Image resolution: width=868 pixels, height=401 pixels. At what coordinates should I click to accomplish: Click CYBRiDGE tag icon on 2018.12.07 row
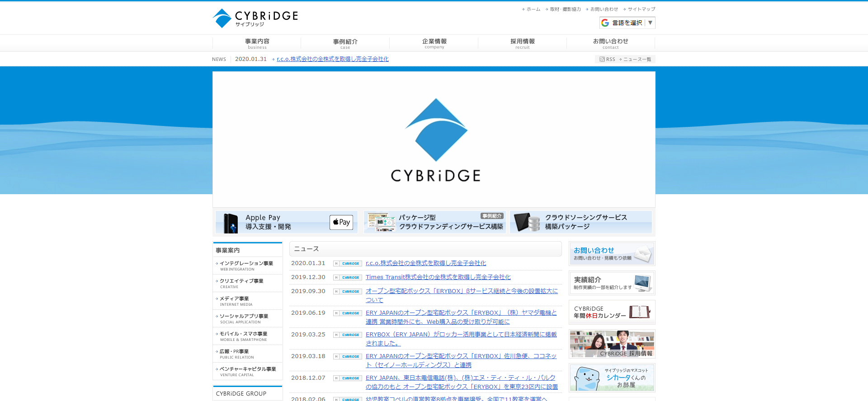click(x=348, y=378)
